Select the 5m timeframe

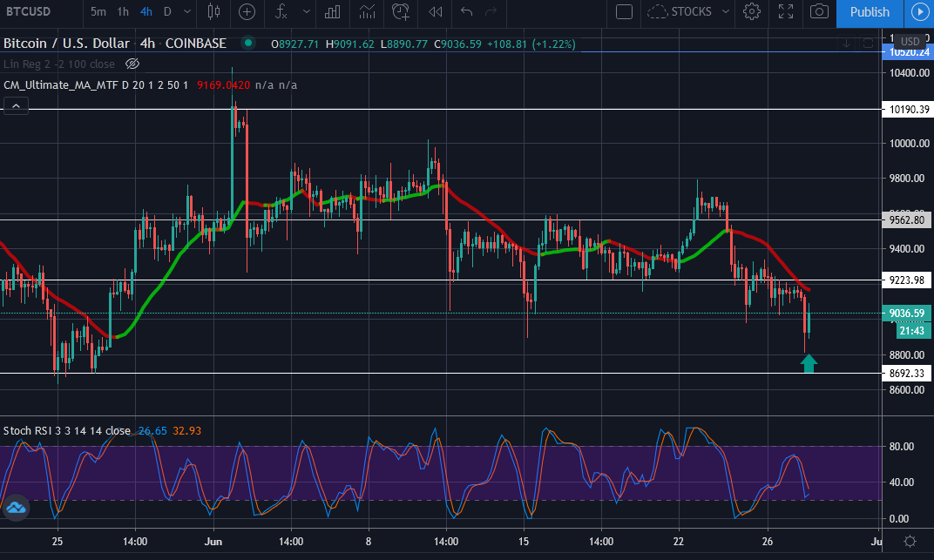pyautogui.click(x=98, y=12)
